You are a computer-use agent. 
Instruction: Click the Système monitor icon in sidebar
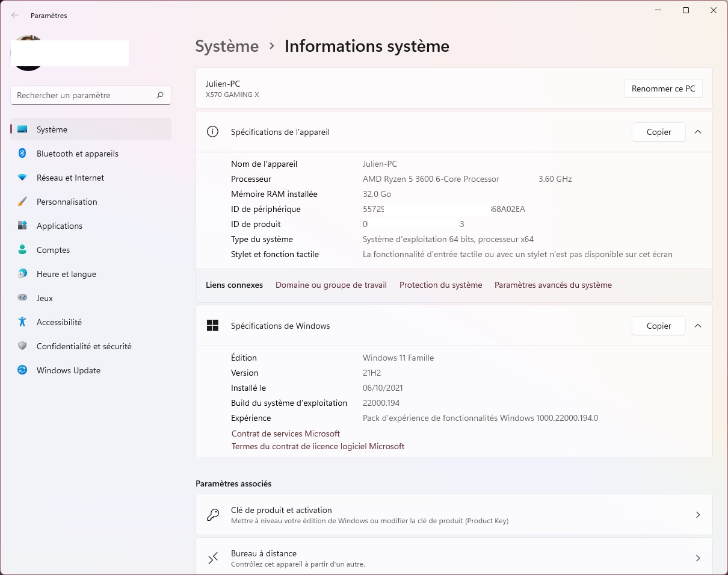tap(22, 129)
